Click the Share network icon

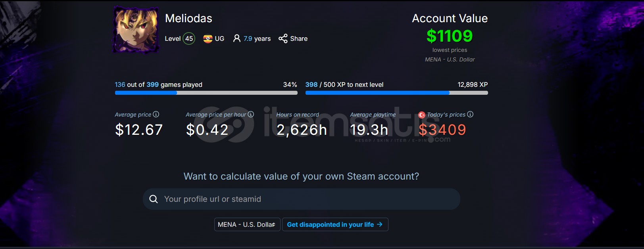tap(283, 38)
